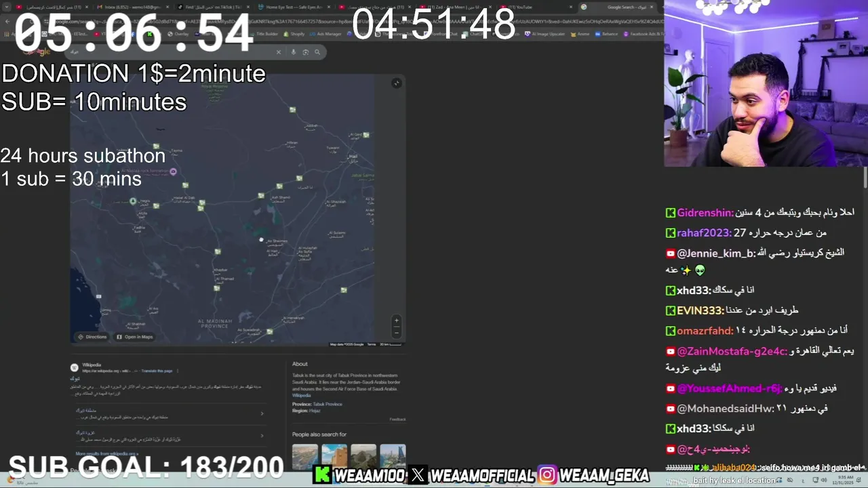Click the chat panel scrollbar

point(865,178)
